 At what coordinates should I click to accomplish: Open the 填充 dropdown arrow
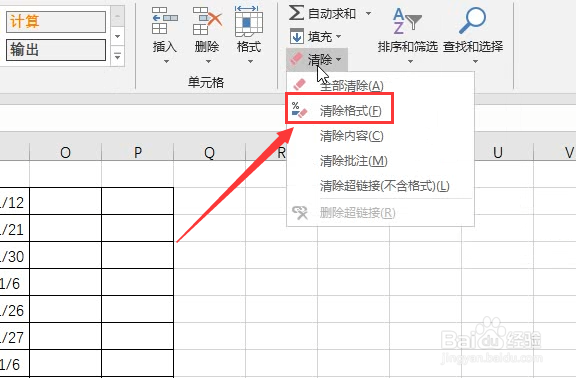338,36
